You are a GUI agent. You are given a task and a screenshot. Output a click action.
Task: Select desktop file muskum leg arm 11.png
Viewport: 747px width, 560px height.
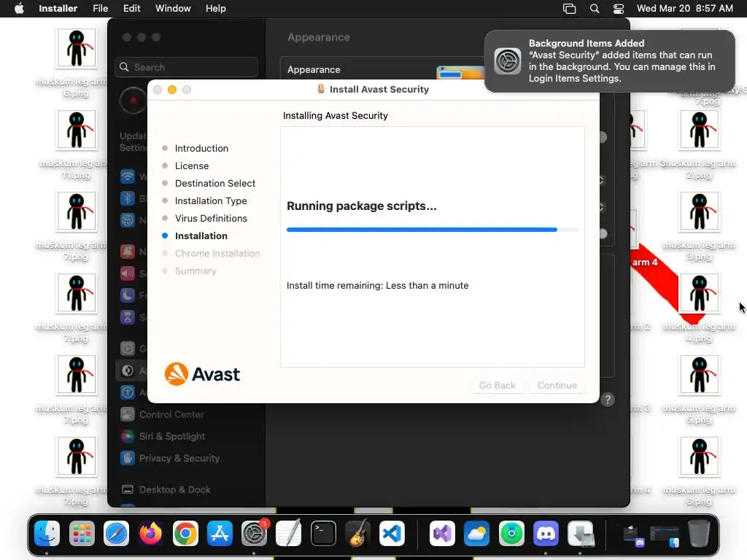pyautogui.click(x=76, y=145)
